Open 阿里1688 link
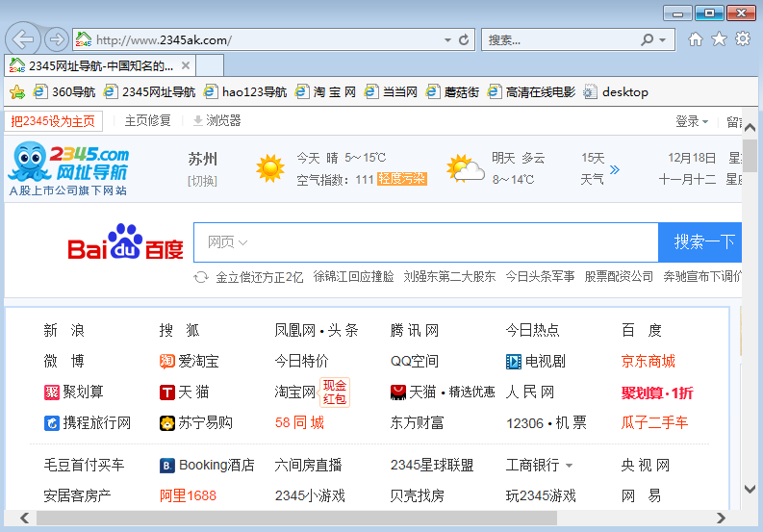The height and width of the screenshot is (532, 763). tap(188, 496)
